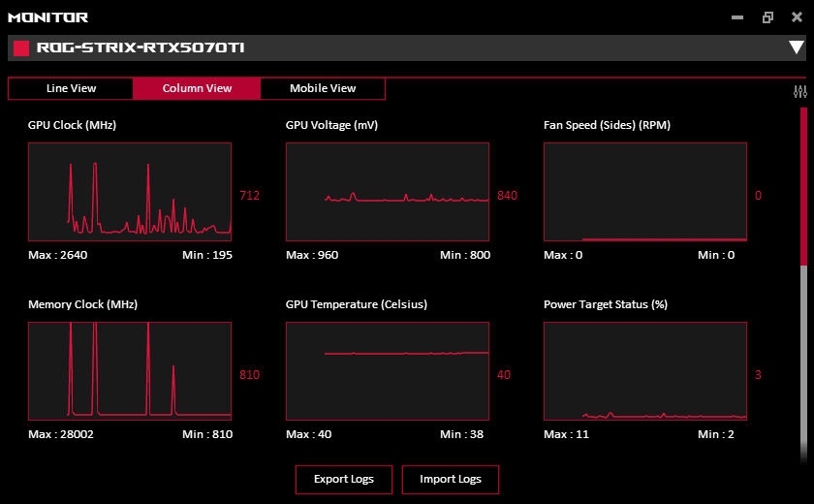Click the Power Target Status graph
814x504 pixels.
point(645,371)
